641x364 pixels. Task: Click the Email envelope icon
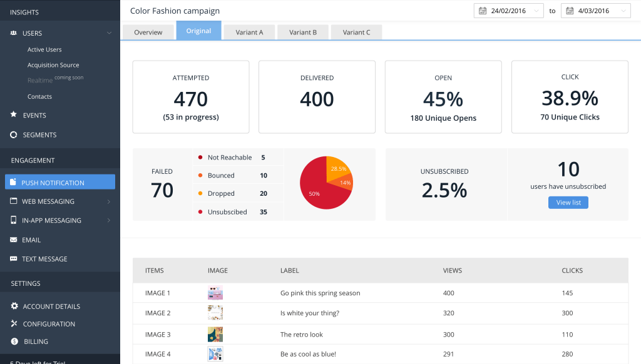pyautogui.click(x=14, y=240)
